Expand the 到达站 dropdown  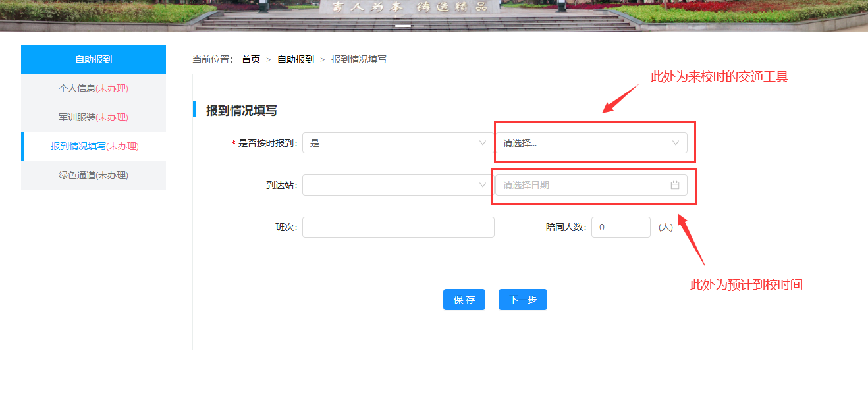click(398, 185)
